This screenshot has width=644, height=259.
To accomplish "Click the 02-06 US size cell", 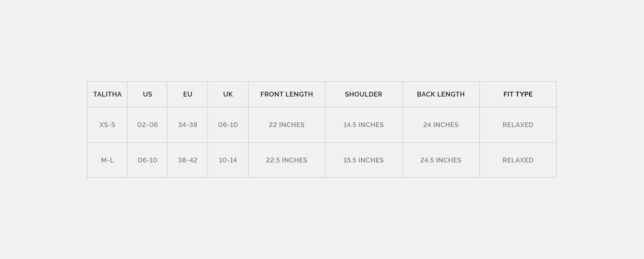I will (x=148, y=125).
